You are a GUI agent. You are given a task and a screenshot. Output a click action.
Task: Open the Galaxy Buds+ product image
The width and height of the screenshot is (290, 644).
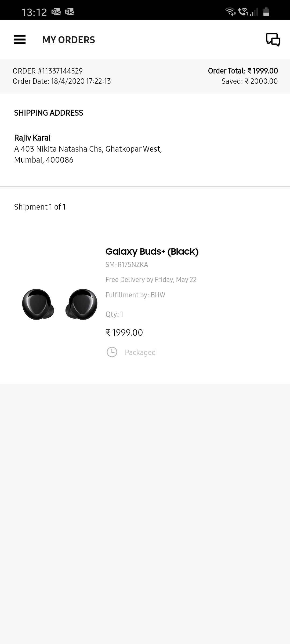[x=60, y=304]
